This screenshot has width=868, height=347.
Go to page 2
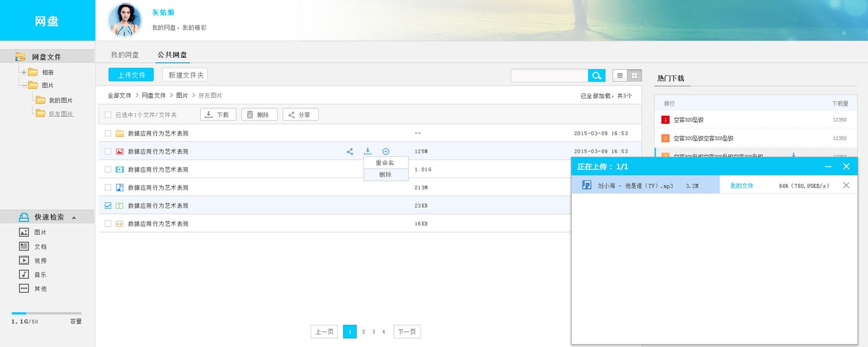(363, 332)
